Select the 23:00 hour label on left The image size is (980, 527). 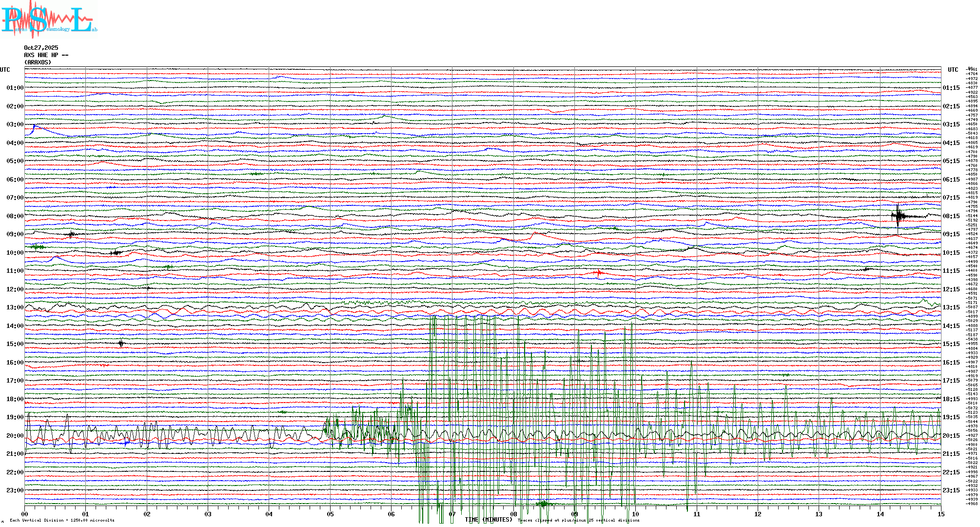pos(15,490)
